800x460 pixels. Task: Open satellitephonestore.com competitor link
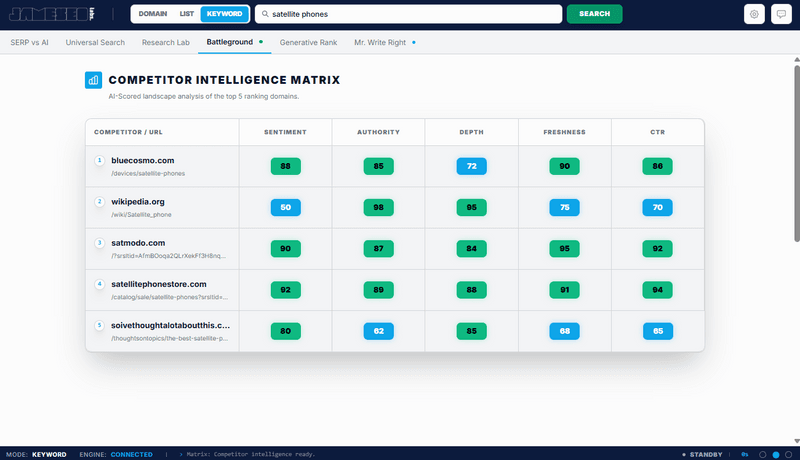point(159,284)
